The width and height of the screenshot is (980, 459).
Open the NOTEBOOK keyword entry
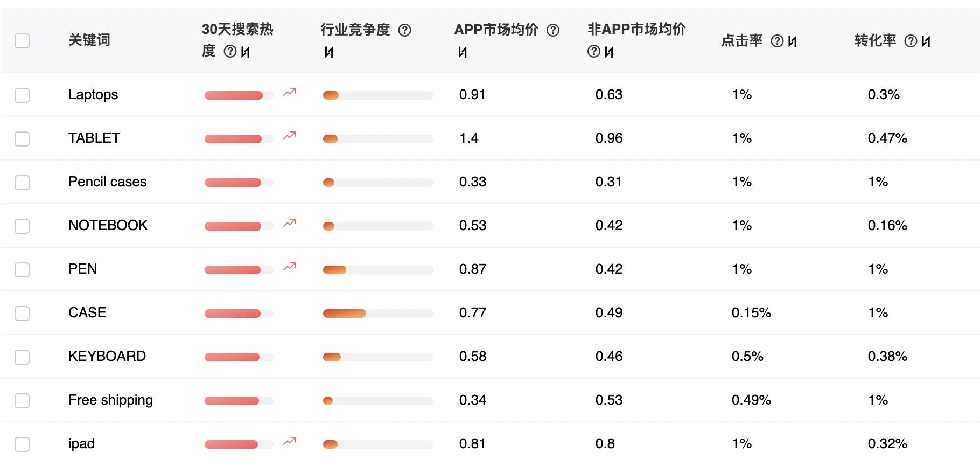[108, 225]
